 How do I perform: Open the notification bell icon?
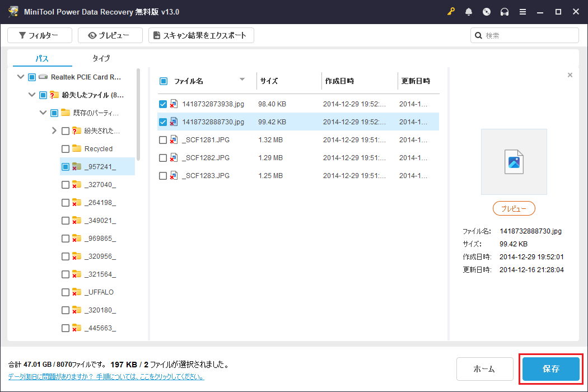(x=468, y=12)
